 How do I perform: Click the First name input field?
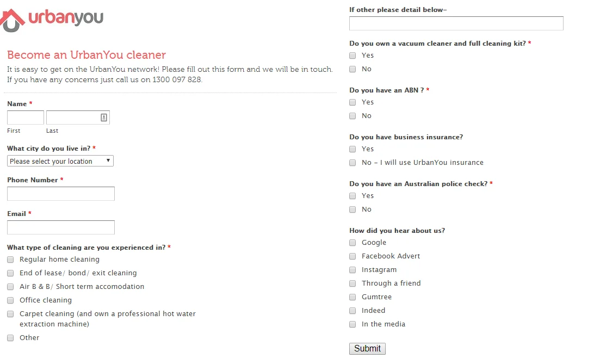pos(25,118)
